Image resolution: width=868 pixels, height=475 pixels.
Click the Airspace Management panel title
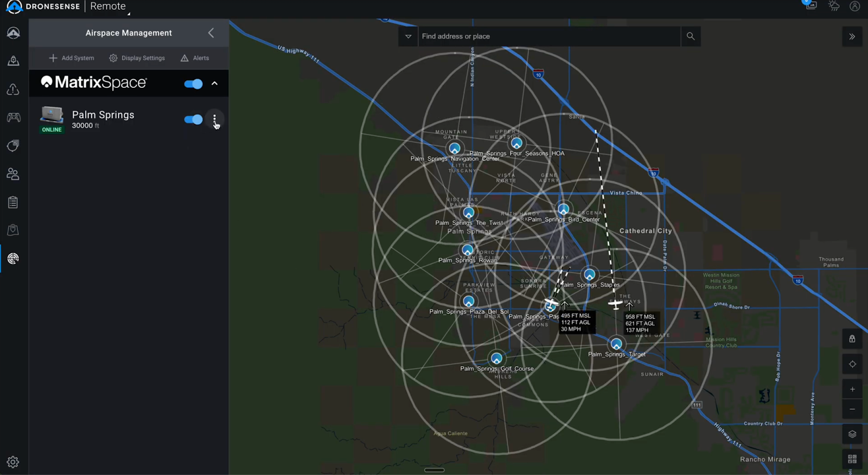pyautogui.click(x=129, y=33)
